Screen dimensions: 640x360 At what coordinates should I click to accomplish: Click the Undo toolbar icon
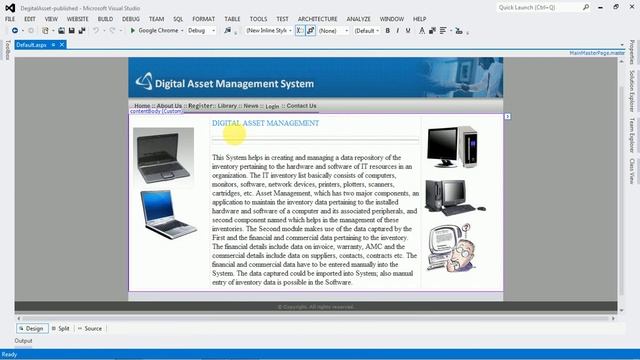(96, 31)
